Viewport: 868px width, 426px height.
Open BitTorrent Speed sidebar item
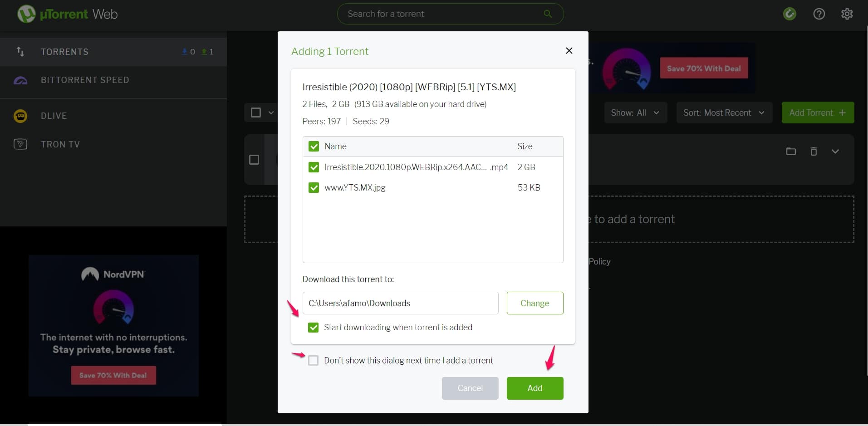tap(85, 80)
